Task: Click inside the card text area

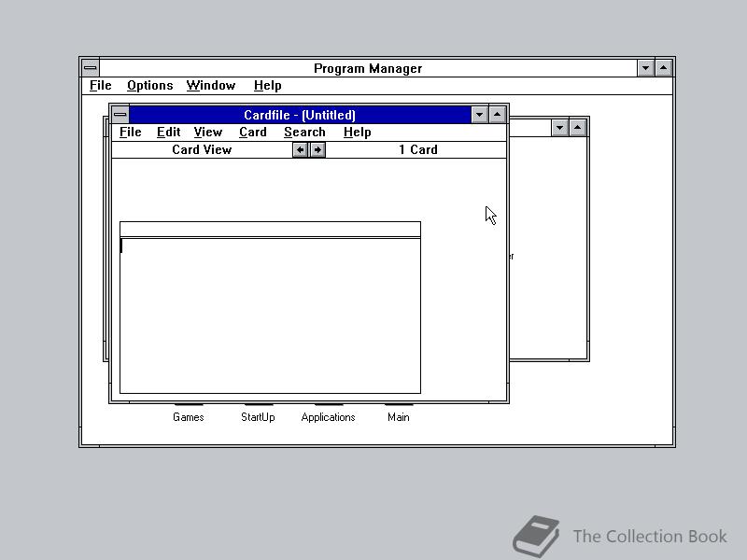Action: point(270,315)
